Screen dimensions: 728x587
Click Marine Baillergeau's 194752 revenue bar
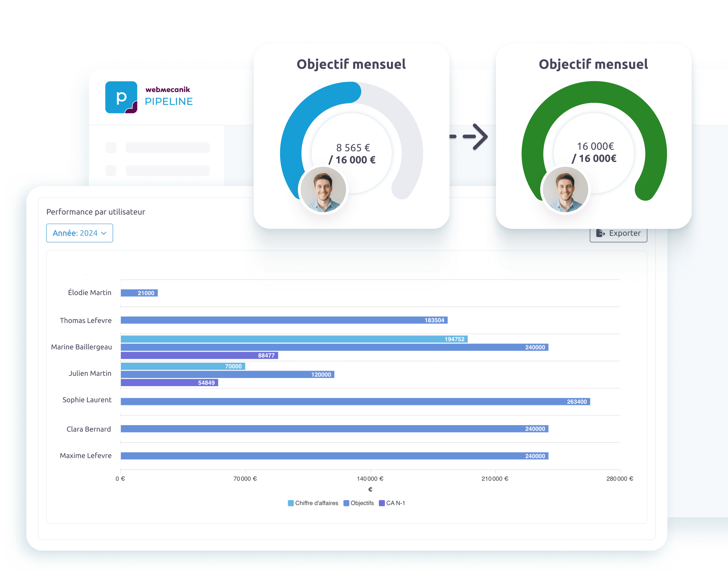294,339
